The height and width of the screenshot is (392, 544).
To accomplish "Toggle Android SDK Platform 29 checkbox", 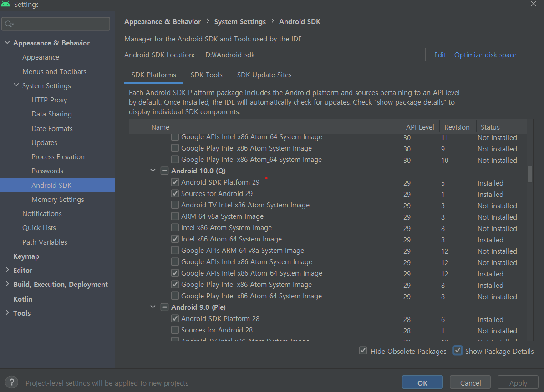I will tap(175, 182).
